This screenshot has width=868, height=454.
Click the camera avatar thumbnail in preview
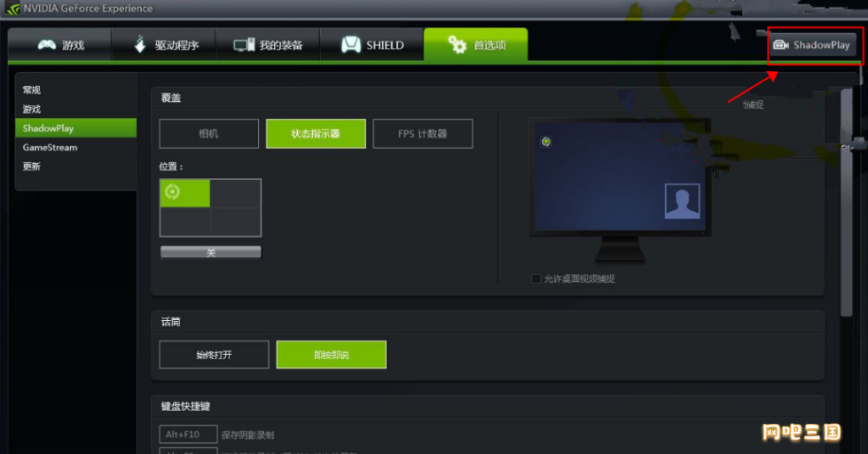pos(682,201)
